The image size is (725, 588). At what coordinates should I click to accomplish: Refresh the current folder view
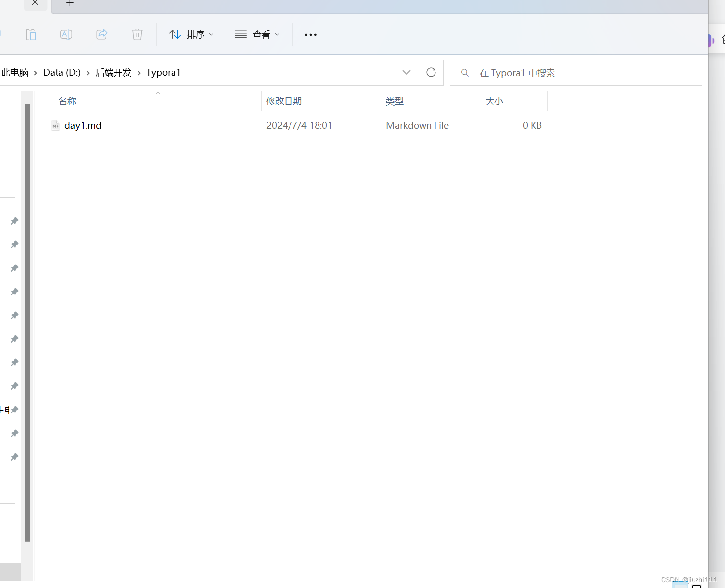(431, 72)
